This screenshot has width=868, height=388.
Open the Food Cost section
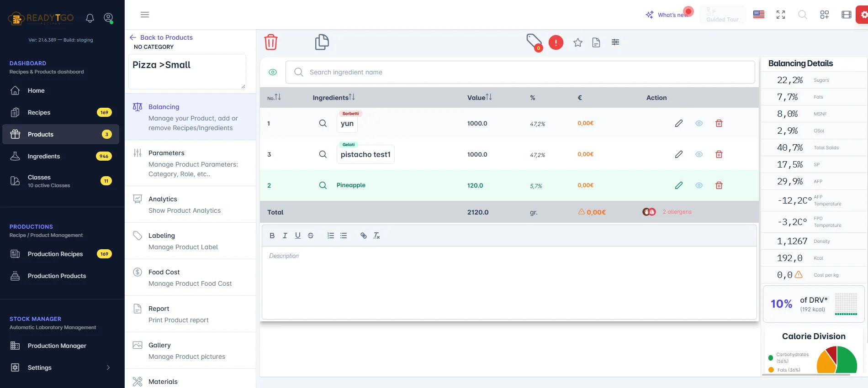click(190, 278)
